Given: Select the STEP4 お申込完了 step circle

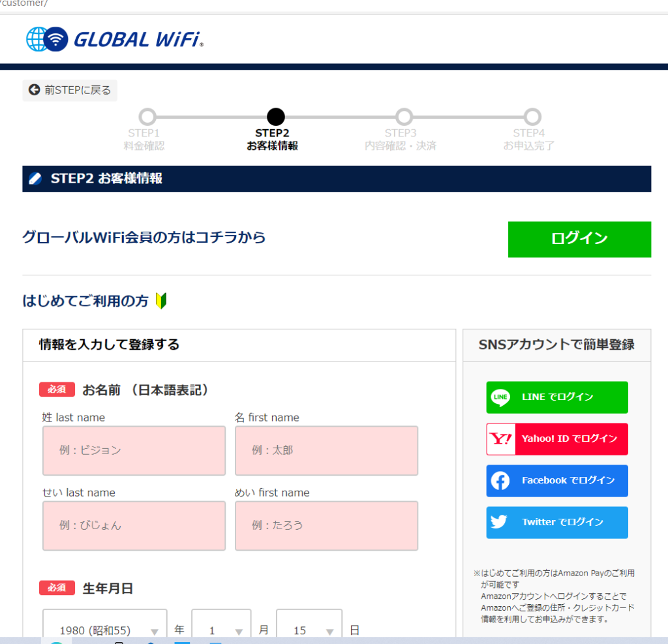Looking at the screenshot, I should [532, 116].
